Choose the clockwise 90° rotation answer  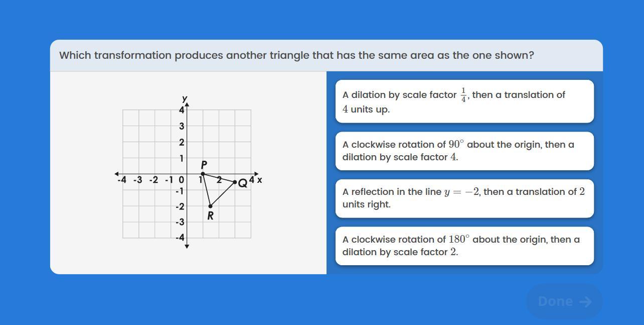click(464, 151)
